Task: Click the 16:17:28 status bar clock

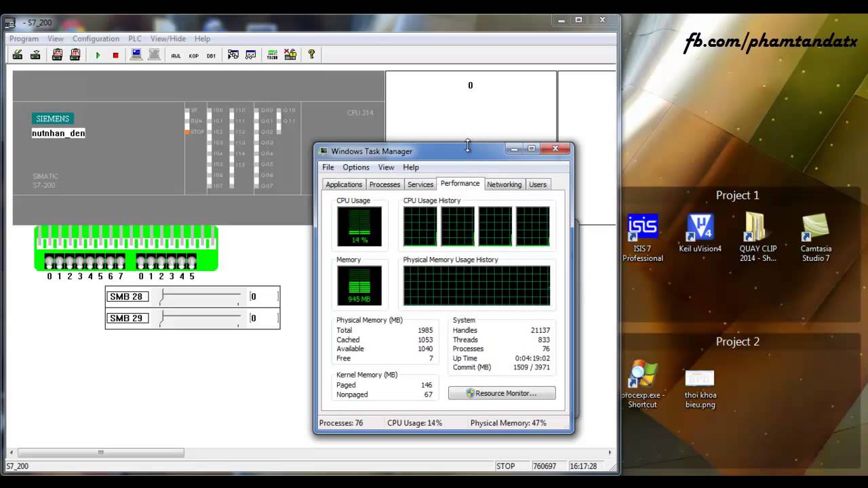Action: [583, 466]
